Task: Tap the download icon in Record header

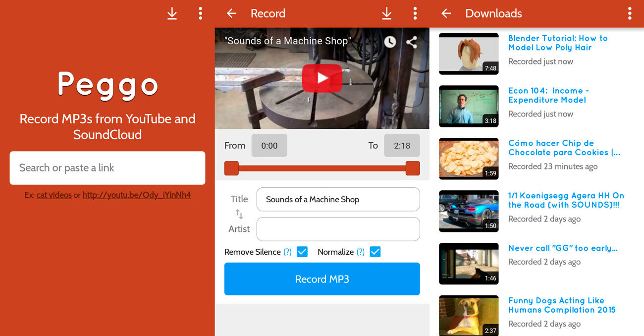Action: point(386,13)
